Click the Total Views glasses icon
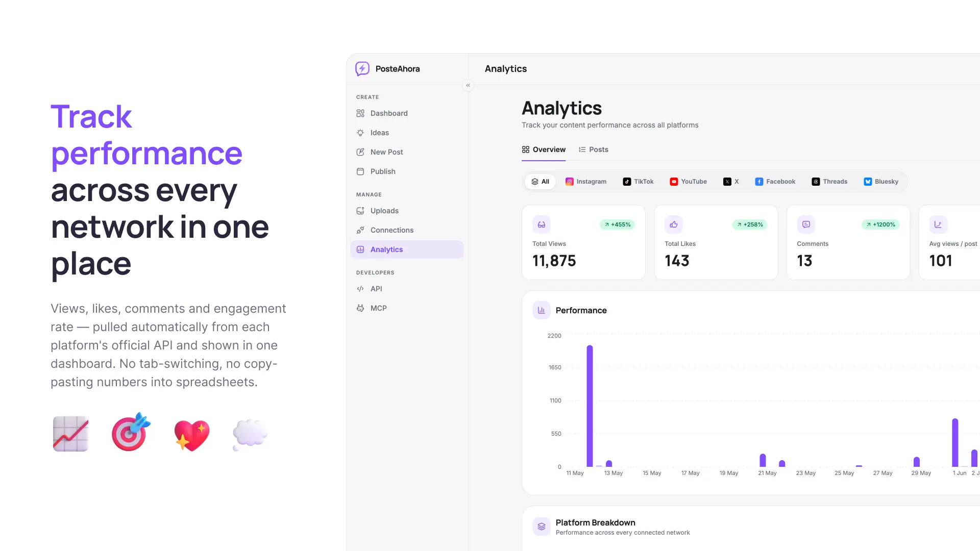This screenshot has width=980, height=551. click(x=542, y=224)
